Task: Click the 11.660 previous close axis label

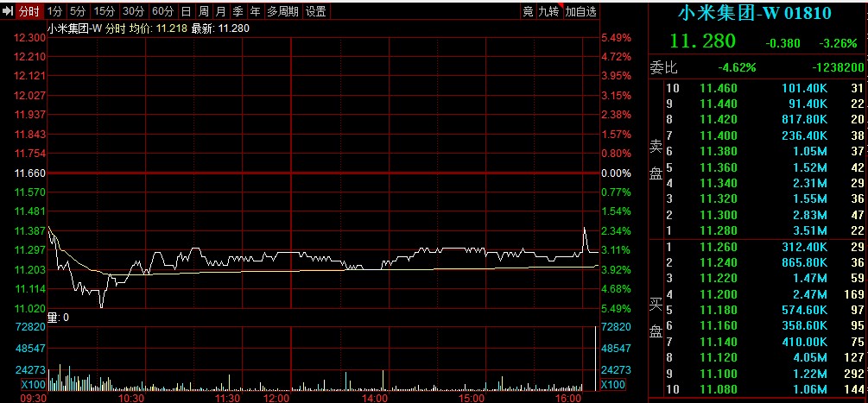Action: pyautogui.click(x=29, y=173)
